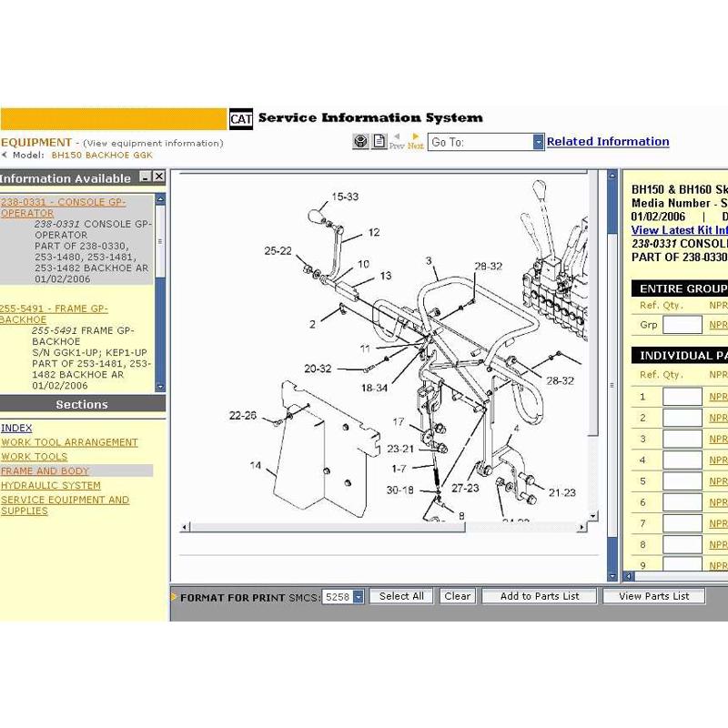Click center pane scrollbar up arrow
The width and height of the screenshot is (728, 728).
tap(612, 176)
